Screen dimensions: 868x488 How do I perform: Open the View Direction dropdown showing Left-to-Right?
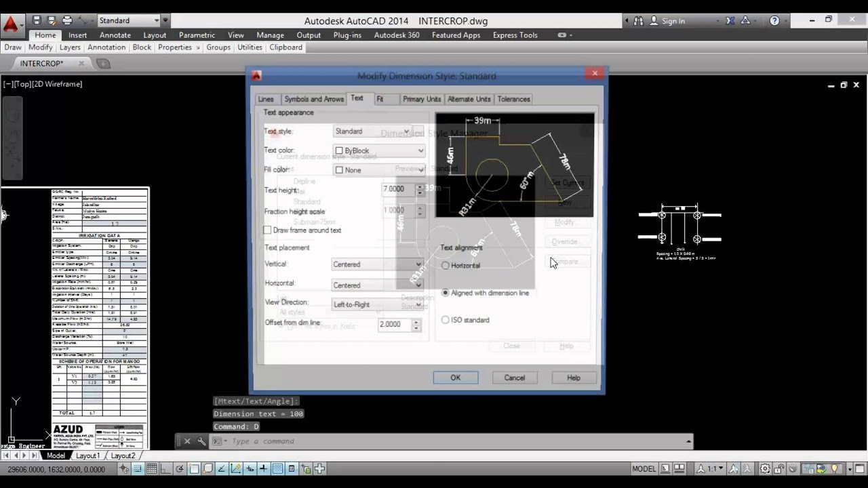pyautogui.click(x=377, y=305)
